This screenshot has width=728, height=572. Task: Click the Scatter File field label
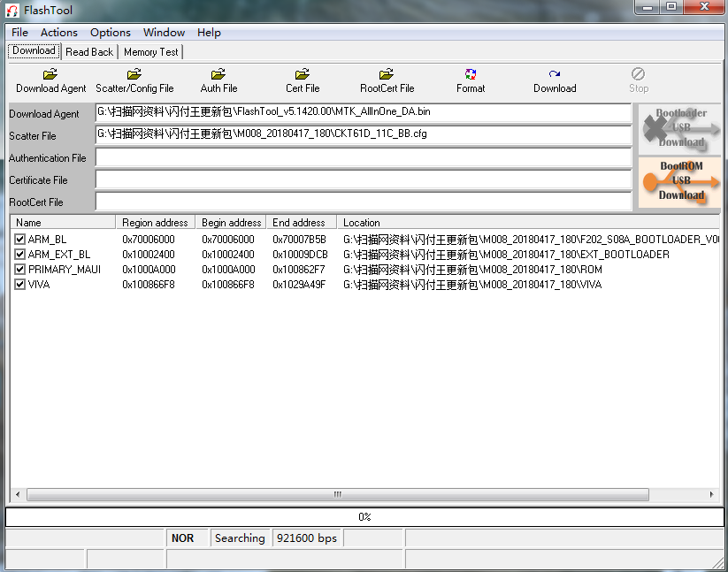33,136
